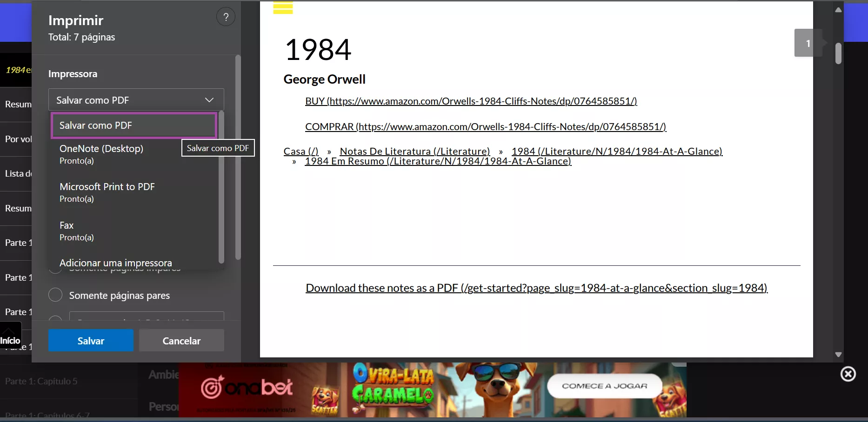The image size is (868, 422).
Task: Click the blue Salvar button
Action: coord(91,341)
